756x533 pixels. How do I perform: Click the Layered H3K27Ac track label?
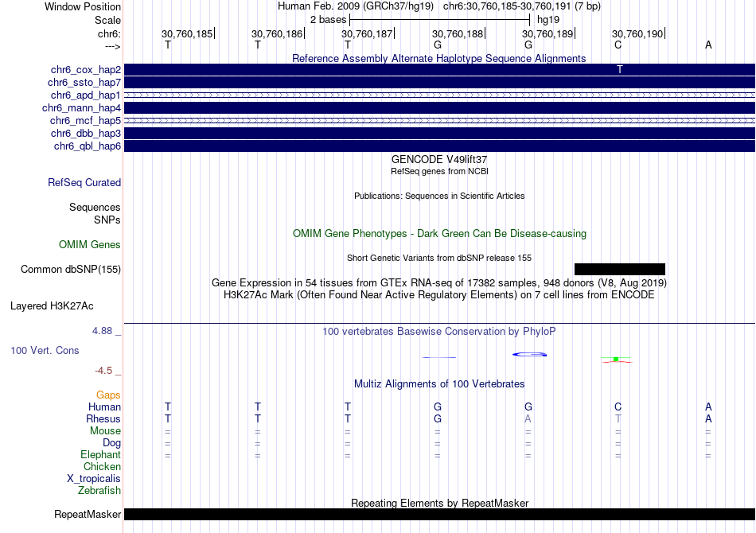tap(52, 306)
